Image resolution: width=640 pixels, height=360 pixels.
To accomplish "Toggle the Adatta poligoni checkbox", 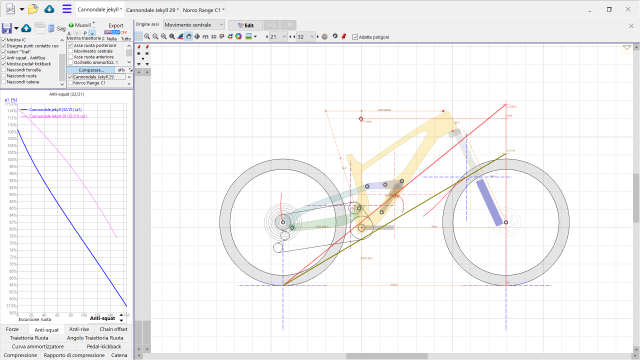I will [355, 37].
